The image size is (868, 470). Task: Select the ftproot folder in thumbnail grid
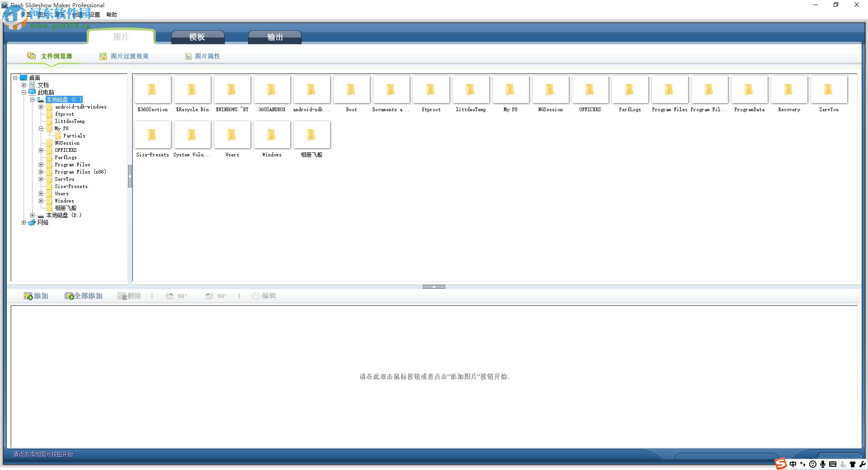coord(431,90)
